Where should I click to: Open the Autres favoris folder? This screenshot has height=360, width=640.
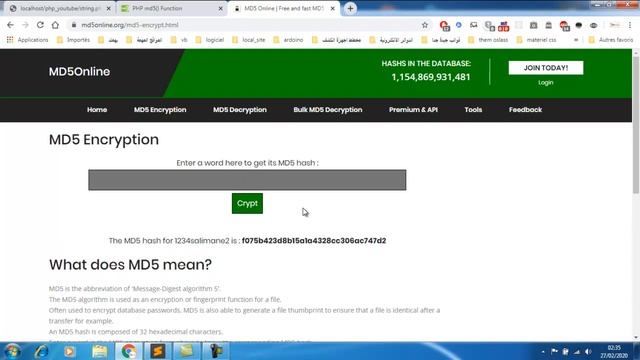[611, 40]
